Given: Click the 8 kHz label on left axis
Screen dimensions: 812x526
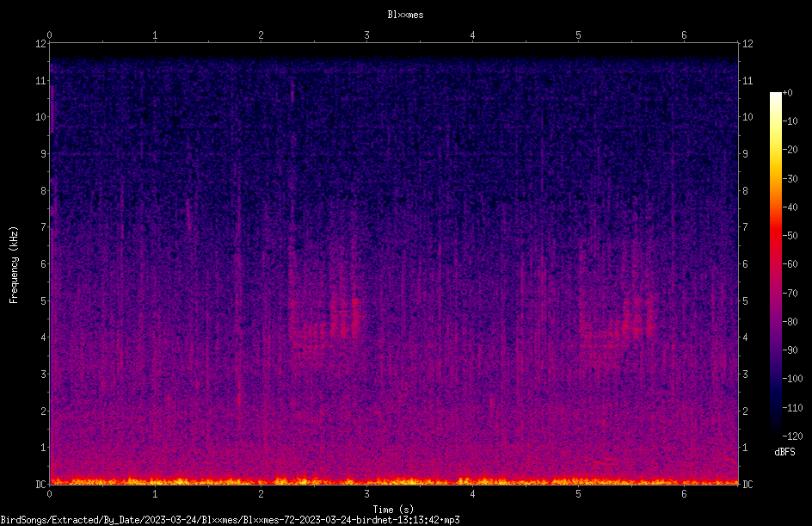Looking at the screenshot, I should [x=44, y=190].
